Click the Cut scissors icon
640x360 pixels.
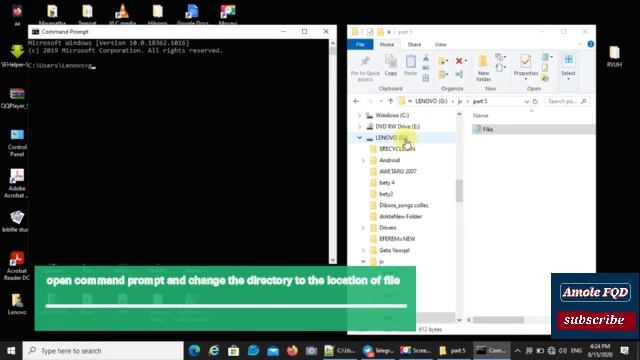426,58
